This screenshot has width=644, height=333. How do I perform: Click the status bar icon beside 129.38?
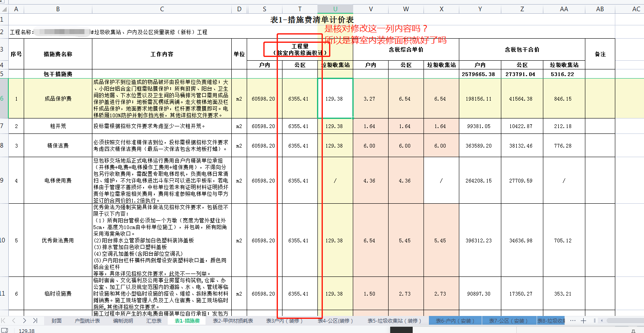coord(5,331)
